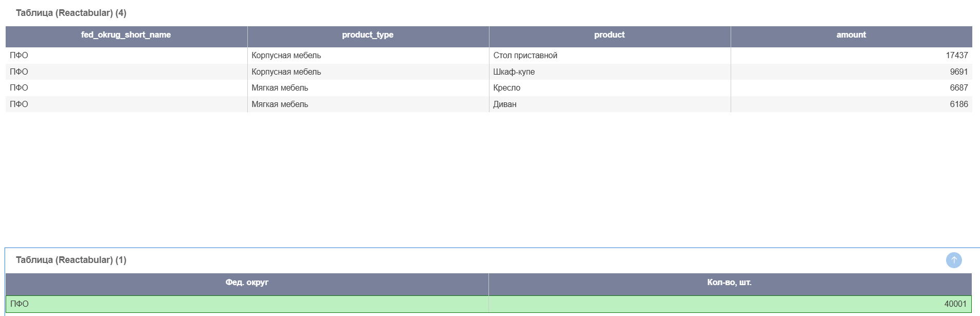
Task: Click the product column header
Action: [609, 35]
